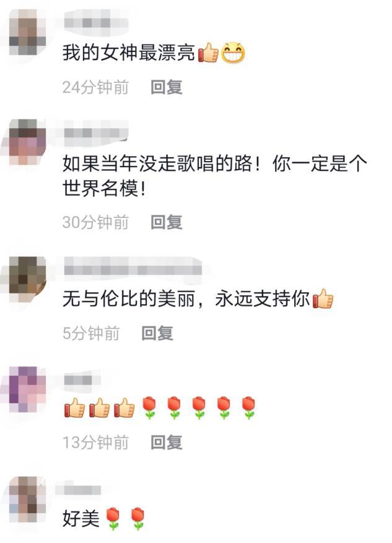
Task: Click the thumbs-up emoji after 永远支持你
Action: (323, 298)
